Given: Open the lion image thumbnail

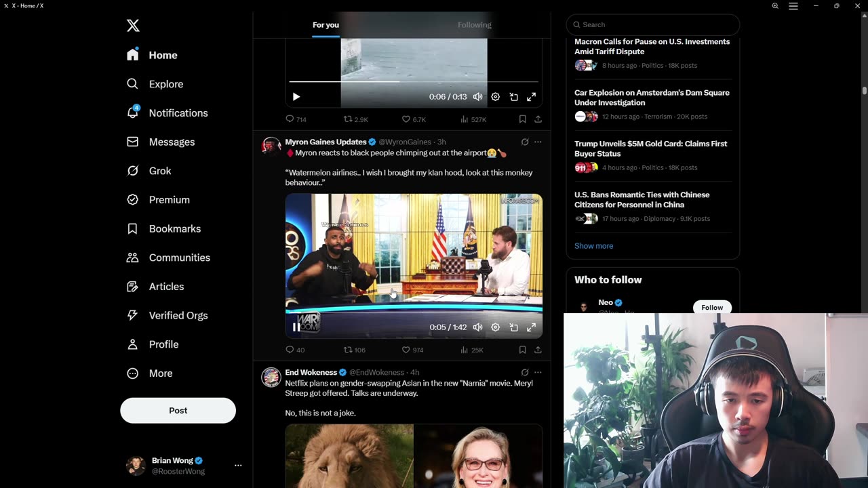Looking at the screenshot, I should tap(349, 456).
